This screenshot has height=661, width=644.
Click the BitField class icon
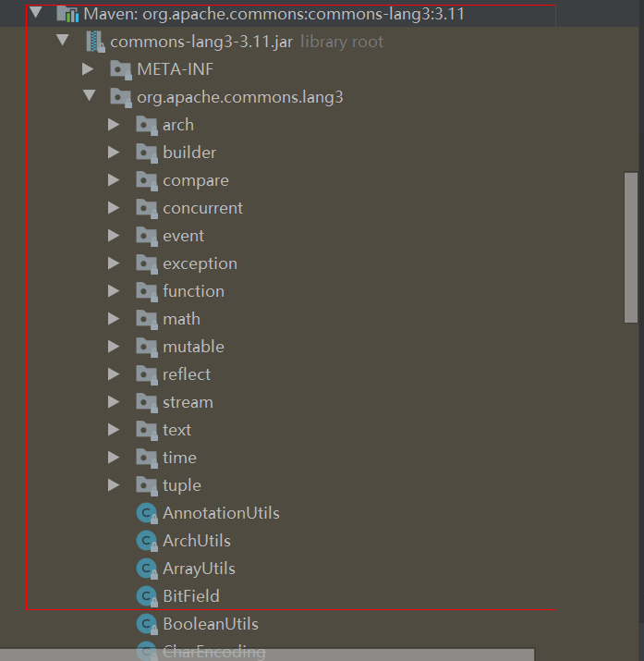[x=147, y=597]
